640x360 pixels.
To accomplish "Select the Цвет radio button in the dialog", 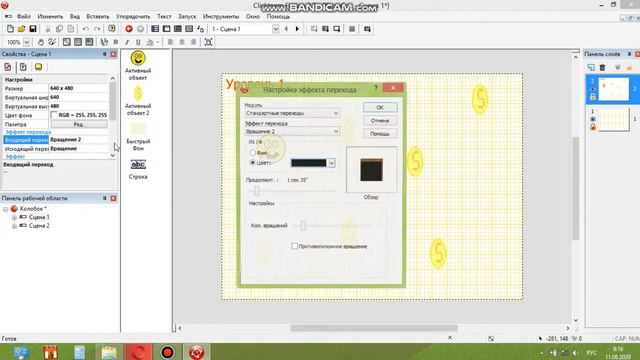I will click(x=252, y=162).
